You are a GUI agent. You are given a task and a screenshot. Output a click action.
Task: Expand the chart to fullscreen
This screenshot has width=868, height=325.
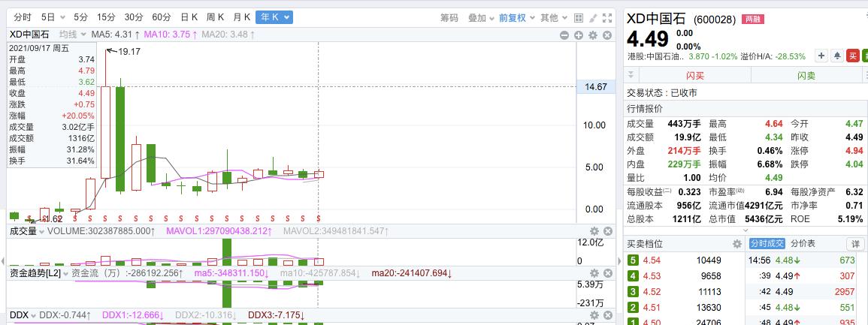pyautogui.click(x=607, y=18)
